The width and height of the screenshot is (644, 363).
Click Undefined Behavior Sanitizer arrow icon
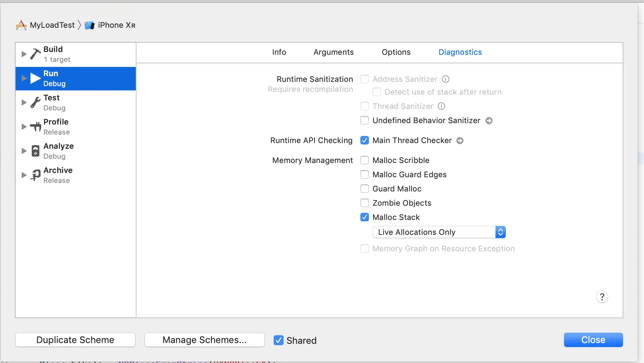pos(489,121)
